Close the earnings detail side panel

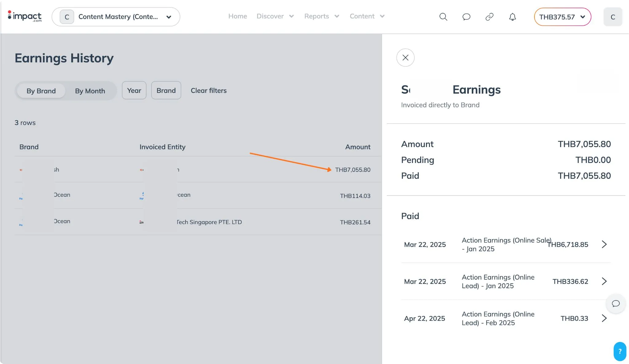pyautogui.click(x=405, y=58)
